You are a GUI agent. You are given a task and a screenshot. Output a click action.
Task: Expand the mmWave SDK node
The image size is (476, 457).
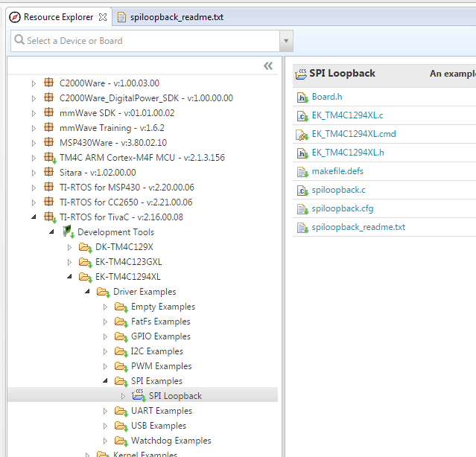[34, 113]
